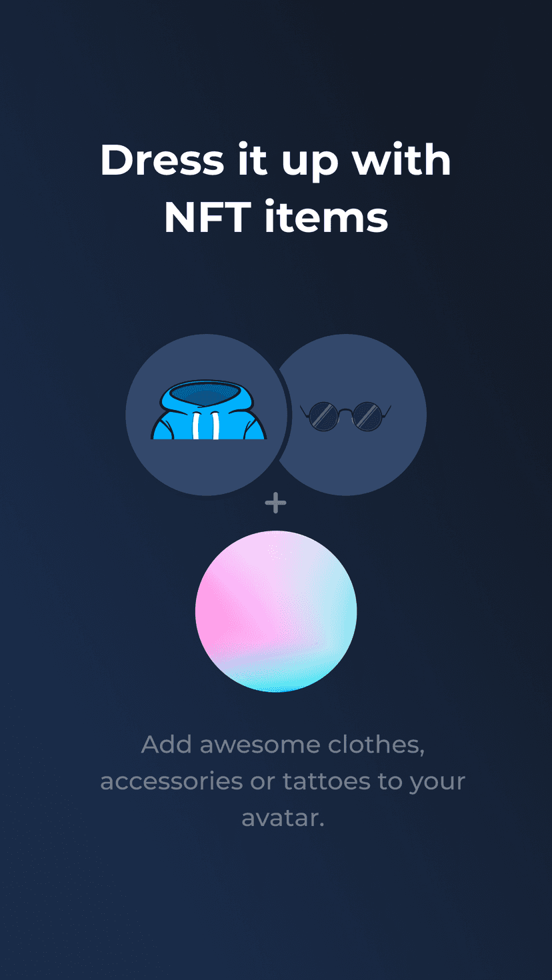
Task: Select the pink-cyan gradient avatar sphere
Action: coord(276,611)
